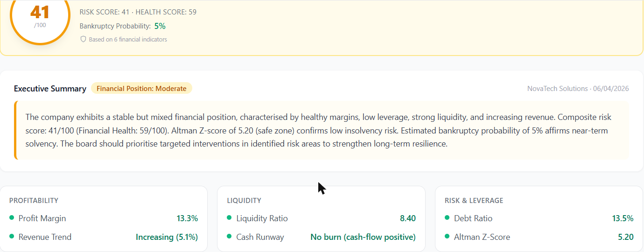Image resolution: width=644 pixels, height=252 pixels.
Task: Click the Increasing (5.1%) revenue trend value
Action: pyautogui.click(x=167, y=237)
